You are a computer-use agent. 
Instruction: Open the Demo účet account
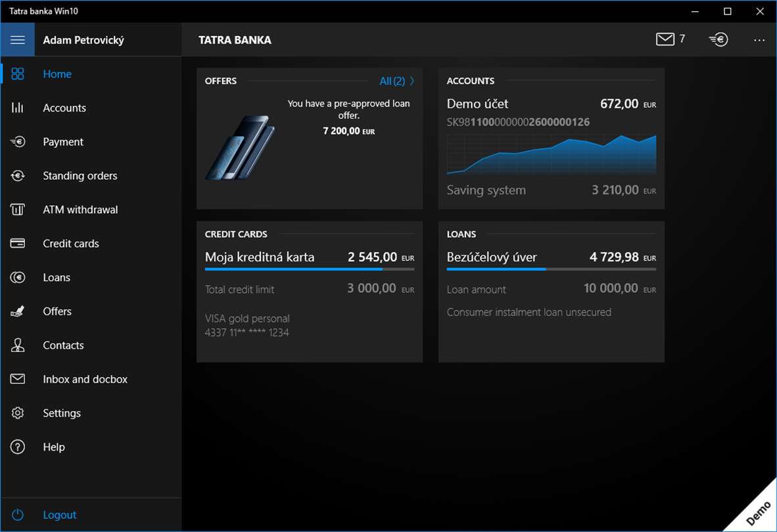pos(478,104)
